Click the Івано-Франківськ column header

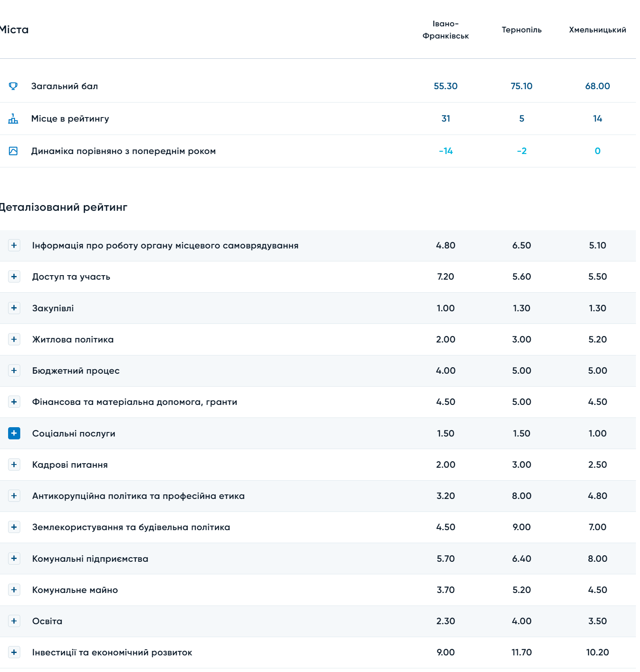446,30
